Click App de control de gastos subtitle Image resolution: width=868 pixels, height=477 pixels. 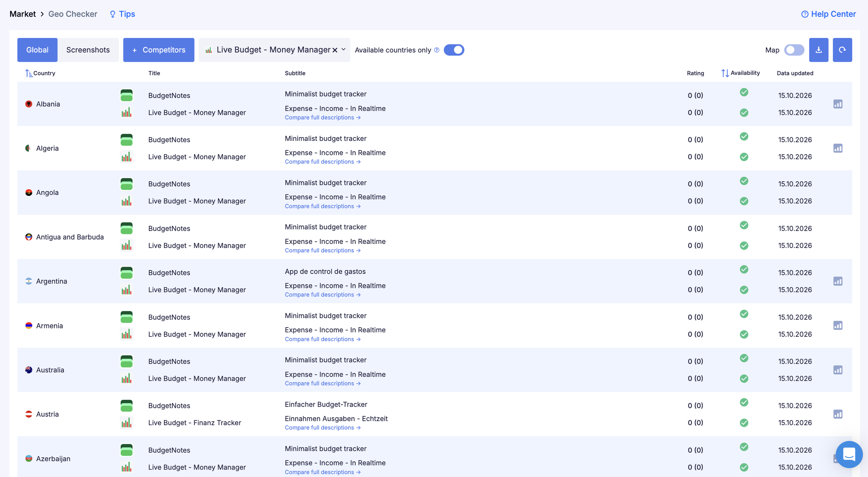coord(325,271)
